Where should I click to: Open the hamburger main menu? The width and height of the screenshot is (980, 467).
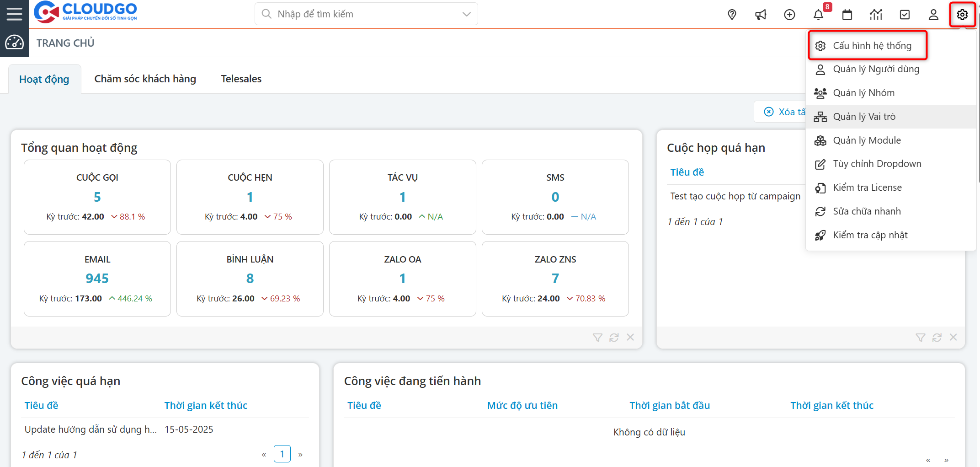pyautogui.click(x=14, y=14)
